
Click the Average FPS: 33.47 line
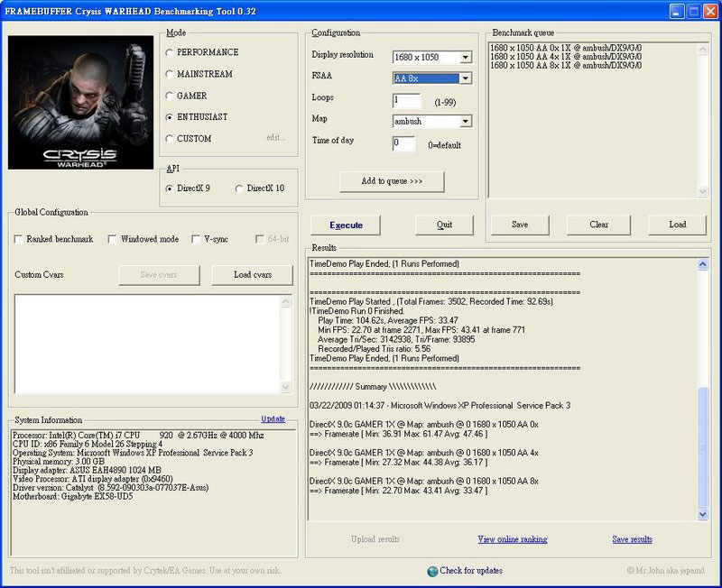[388, 321]
